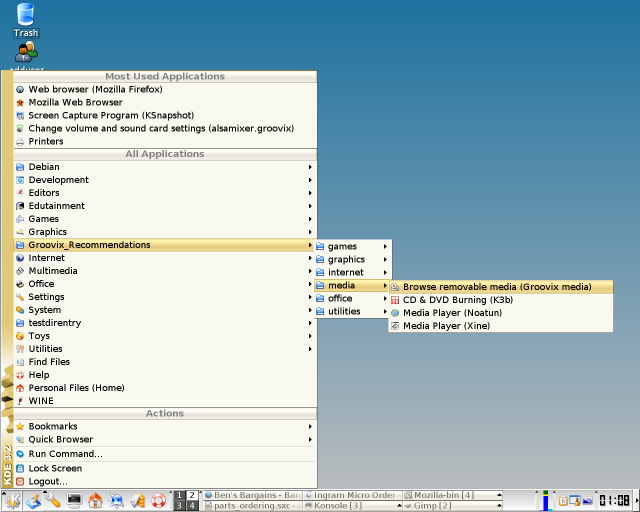Screen dimensions: 640x512
Task: Click the life preserver help panel icon
Action: click(158, 501)
